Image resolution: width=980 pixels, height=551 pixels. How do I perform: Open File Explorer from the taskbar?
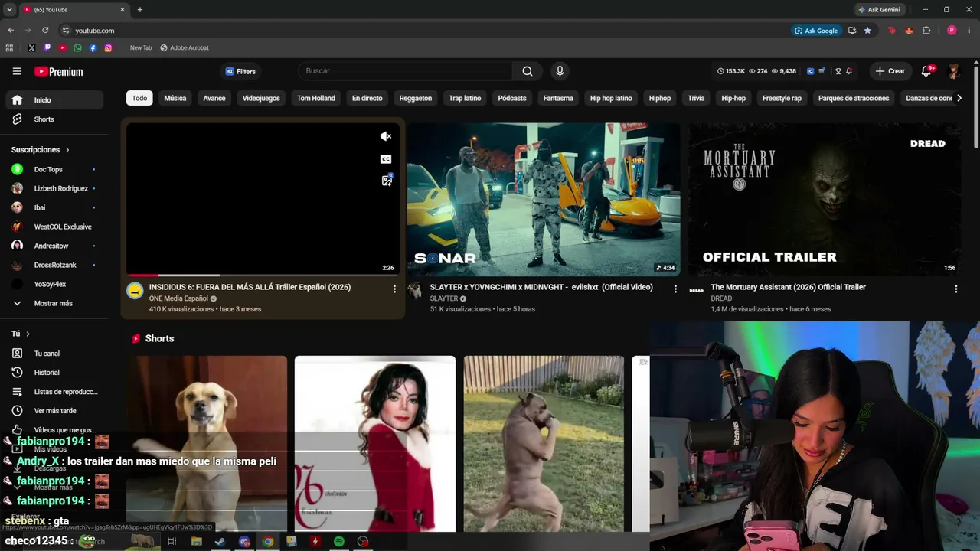tap(197, 542)
